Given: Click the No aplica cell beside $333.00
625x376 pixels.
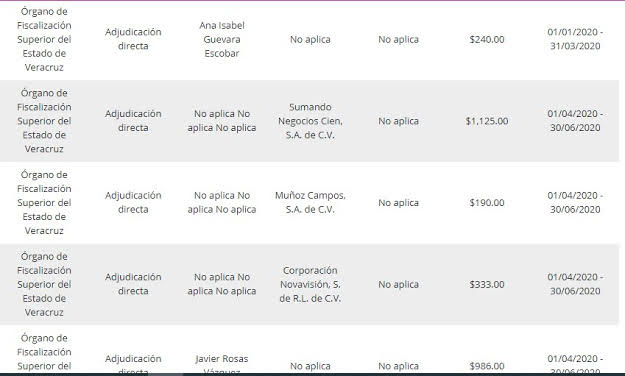Looking at the screenshot, I should tap(398, 284).
